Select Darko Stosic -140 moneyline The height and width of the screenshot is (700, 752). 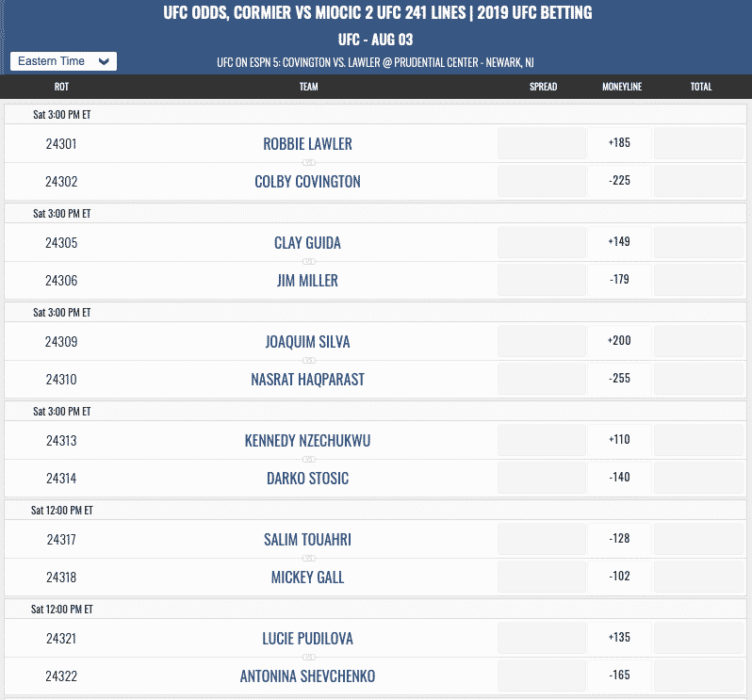pos(619,478)
